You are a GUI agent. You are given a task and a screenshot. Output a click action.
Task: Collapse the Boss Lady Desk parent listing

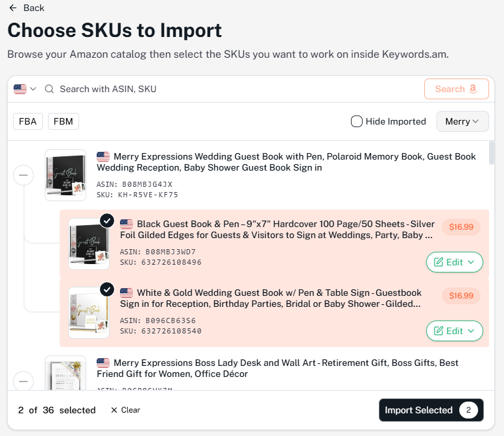[x=23, y=380]
